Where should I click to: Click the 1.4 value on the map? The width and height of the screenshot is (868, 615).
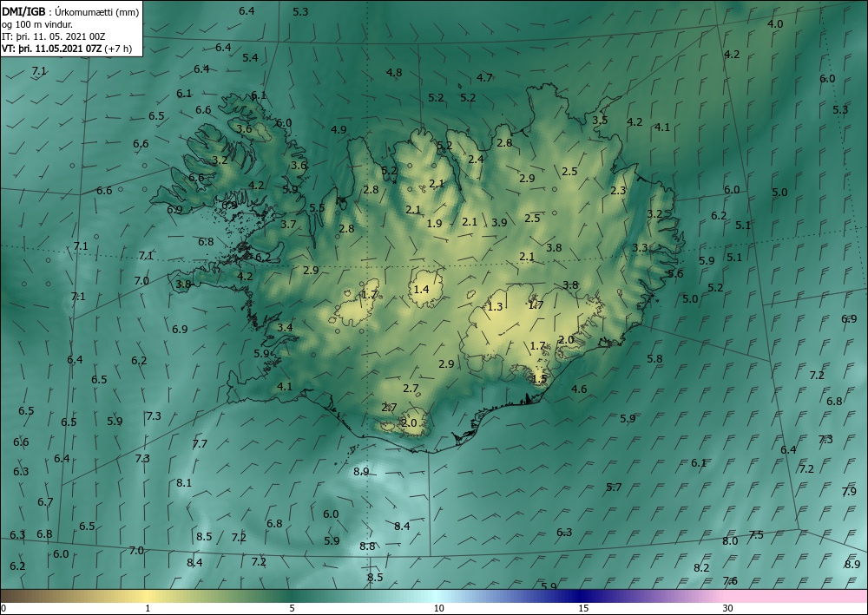(x=421, y=289)
